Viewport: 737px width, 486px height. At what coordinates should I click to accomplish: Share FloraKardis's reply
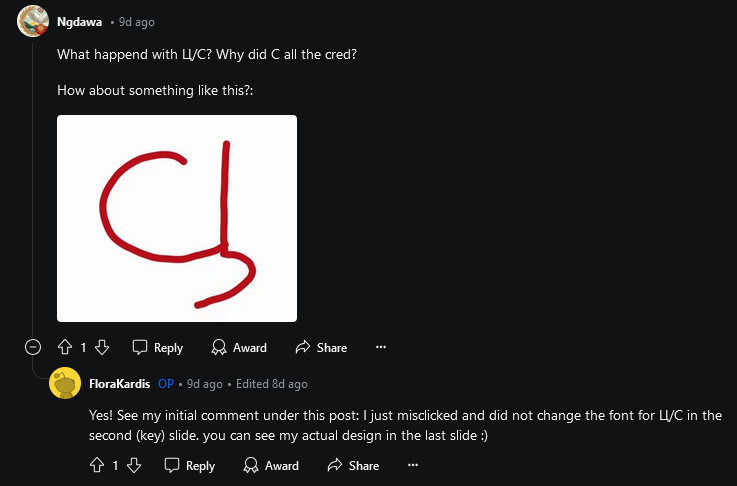(353, 465)
